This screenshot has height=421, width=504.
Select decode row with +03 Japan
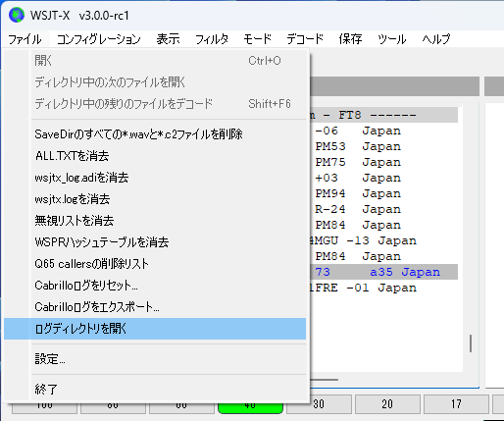pyautogui.click(x=384, y=178)
